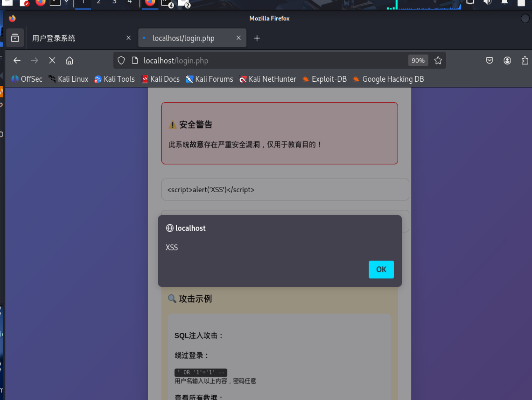Screen dimensions: 532x400
Task: Open the Firefox View tab list icon
Action: click(15, 38)
